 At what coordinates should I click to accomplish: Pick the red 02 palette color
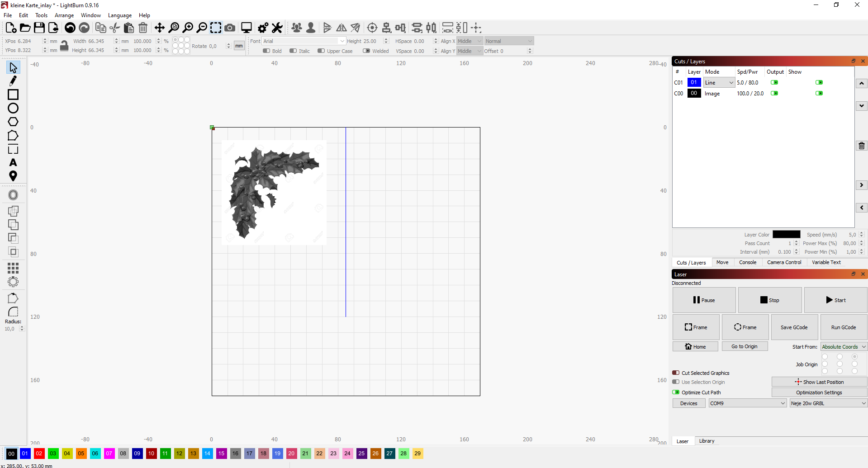point(39,454)
